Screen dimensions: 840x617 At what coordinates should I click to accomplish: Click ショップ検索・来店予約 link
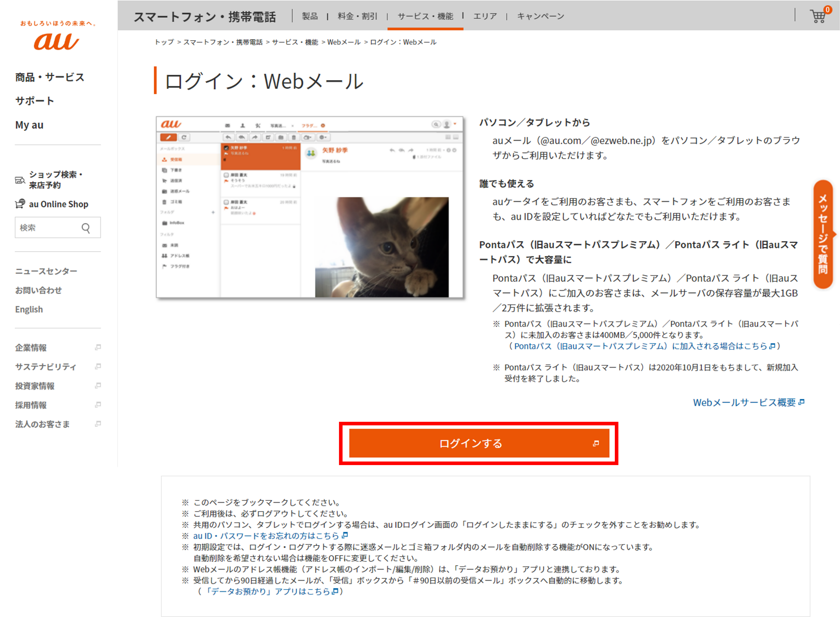[x=56, y=180]
